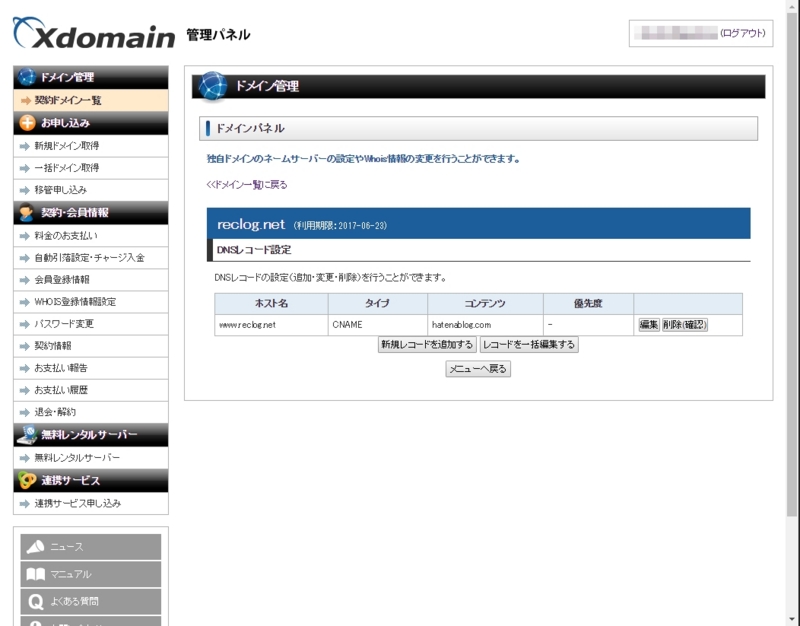Click the <<ドメイン一覧に戻る link
This screenshot has height=626, width=800.
(246, 185)
